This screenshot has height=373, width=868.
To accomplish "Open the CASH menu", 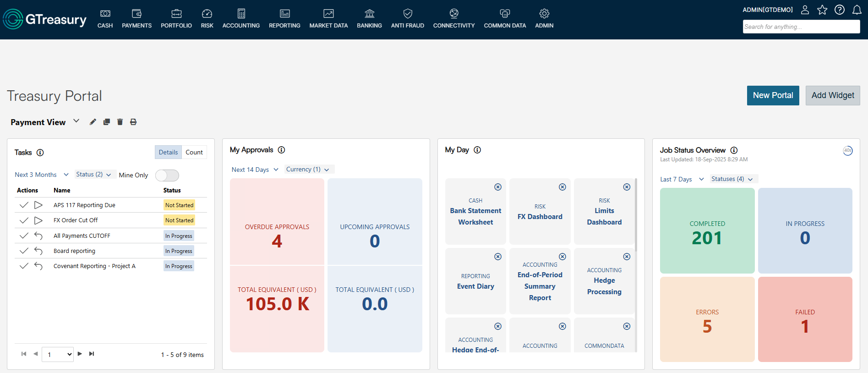I will 105,19.
